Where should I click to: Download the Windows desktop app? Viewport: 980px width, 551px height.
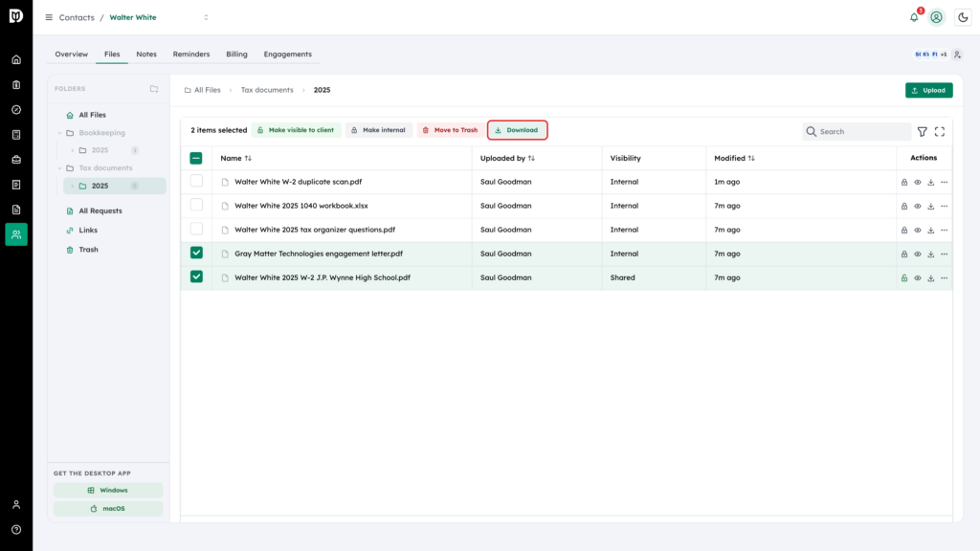[x=108, y=491]
